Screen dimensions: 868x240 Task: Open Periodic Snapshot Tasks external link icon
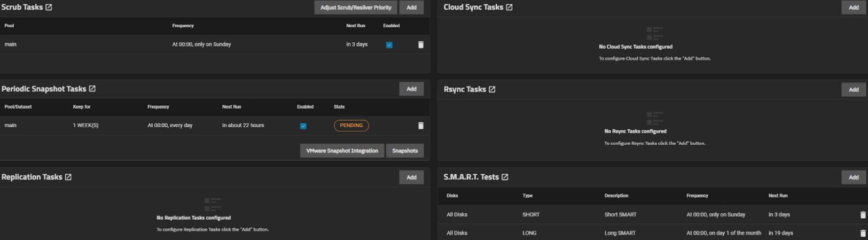click(92, 89)
